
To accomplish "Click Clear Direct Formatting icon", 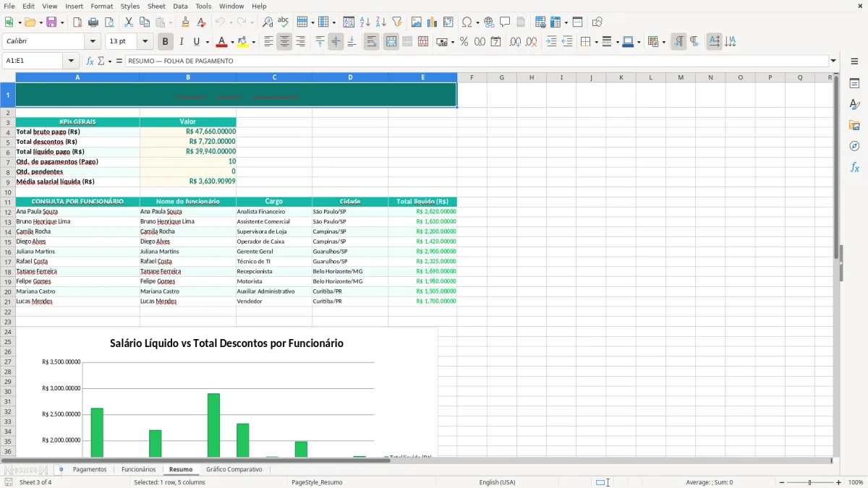I will [202, 22].
